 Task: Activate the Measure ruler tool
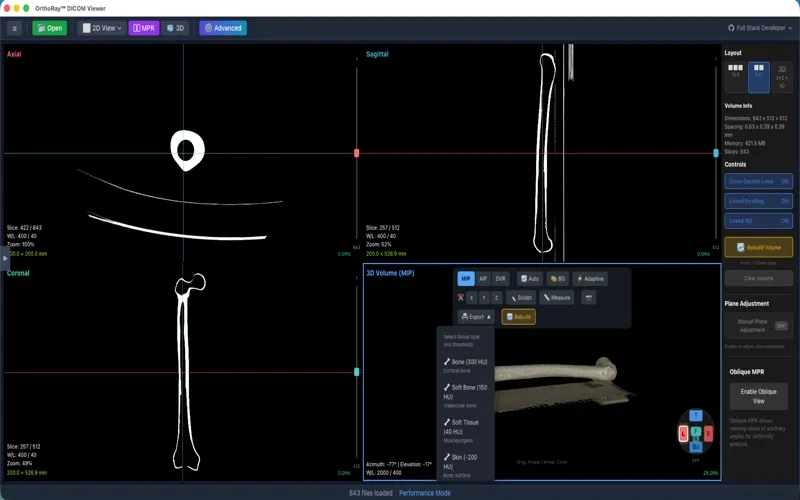557,297
